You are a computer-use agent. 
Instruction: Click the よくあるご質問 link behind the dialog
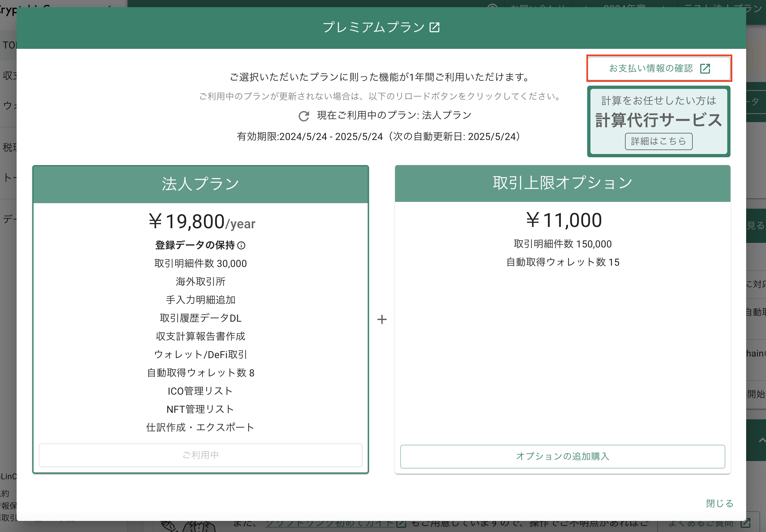coord(709,523)
